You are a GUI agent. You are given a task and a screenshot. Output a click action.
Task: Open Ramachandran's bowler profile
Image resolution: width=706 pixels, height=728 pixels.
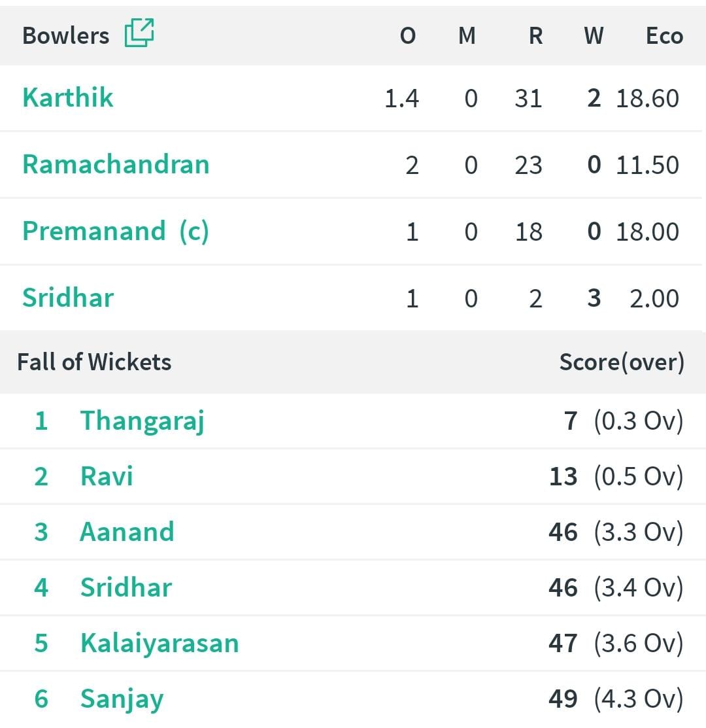(116, 164)
